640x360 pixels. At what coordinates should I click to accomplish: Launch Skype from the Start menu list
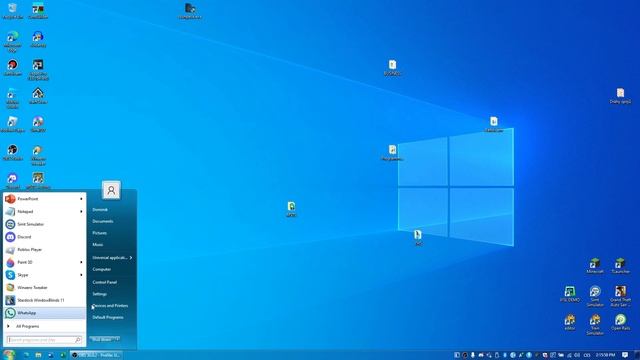point(44,275)
